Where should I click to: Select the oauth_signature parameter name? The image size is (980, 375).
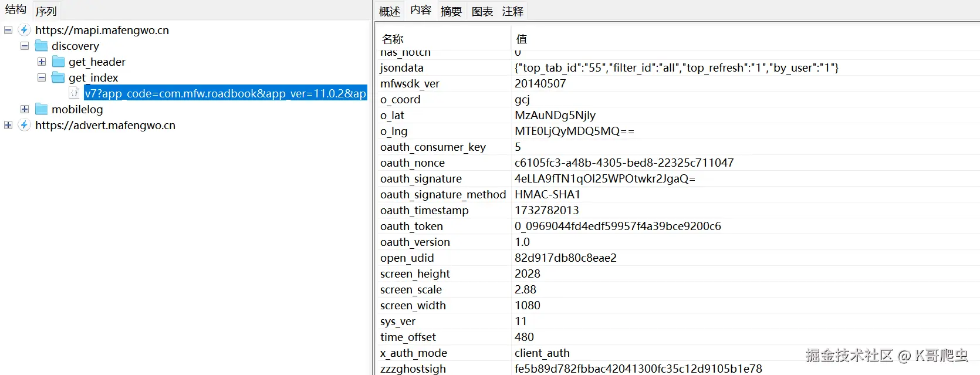[421, 178]
